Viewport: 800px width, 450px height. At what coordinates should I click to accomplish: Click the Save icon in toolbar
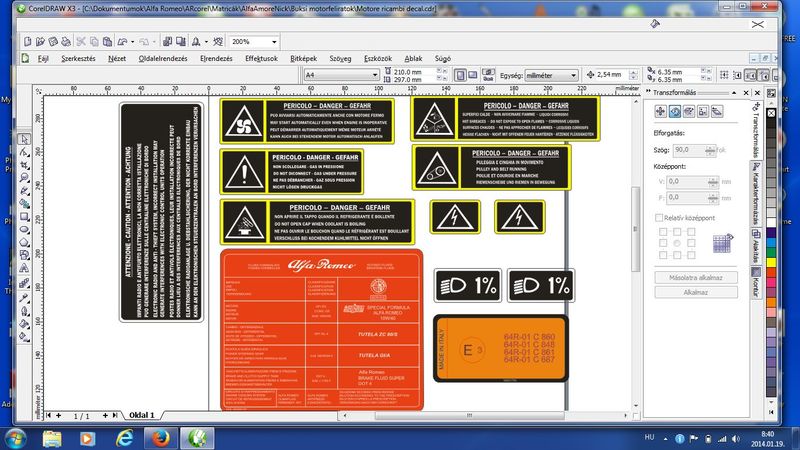pos(53,41)
